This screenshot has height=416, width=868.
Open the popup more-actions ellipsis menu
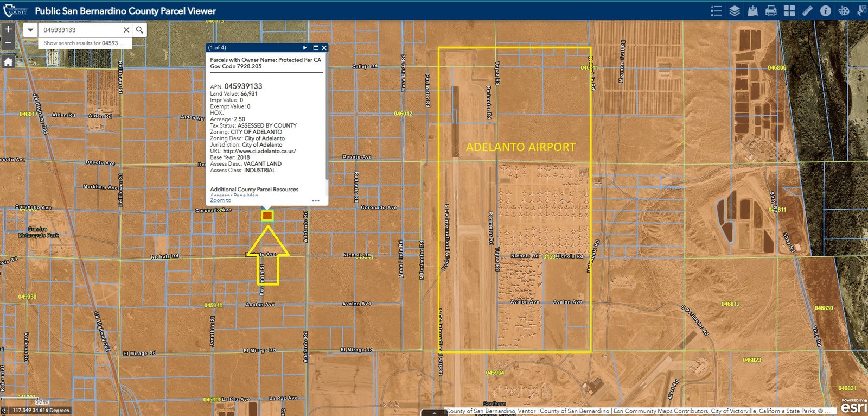[x=316, y=200]
